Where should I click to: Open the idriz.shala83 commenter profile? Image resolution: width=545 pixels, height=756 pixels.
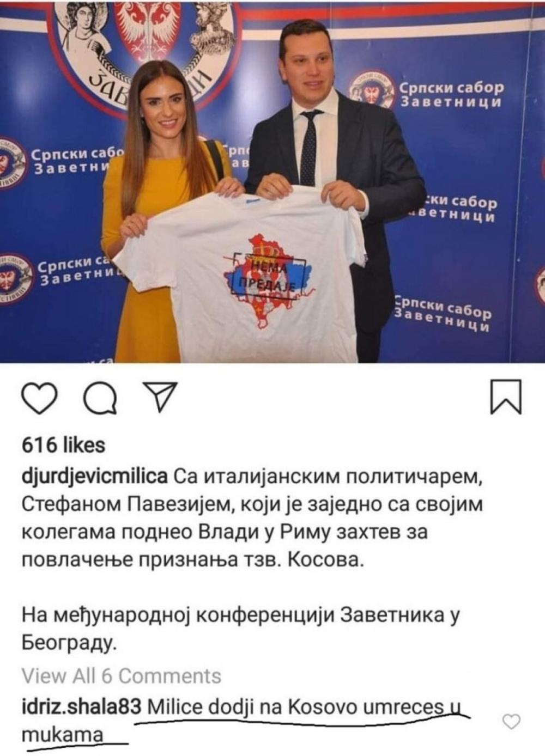[x=82, y=706]
